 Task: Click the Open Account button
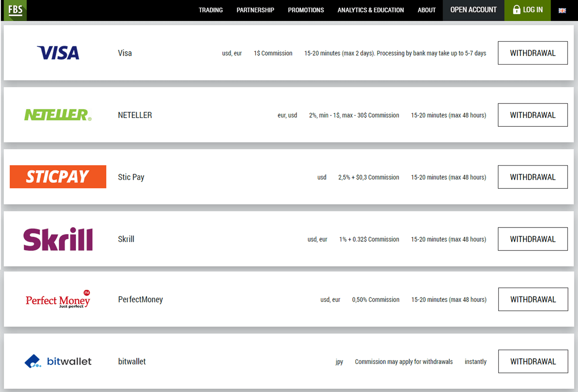474,10
